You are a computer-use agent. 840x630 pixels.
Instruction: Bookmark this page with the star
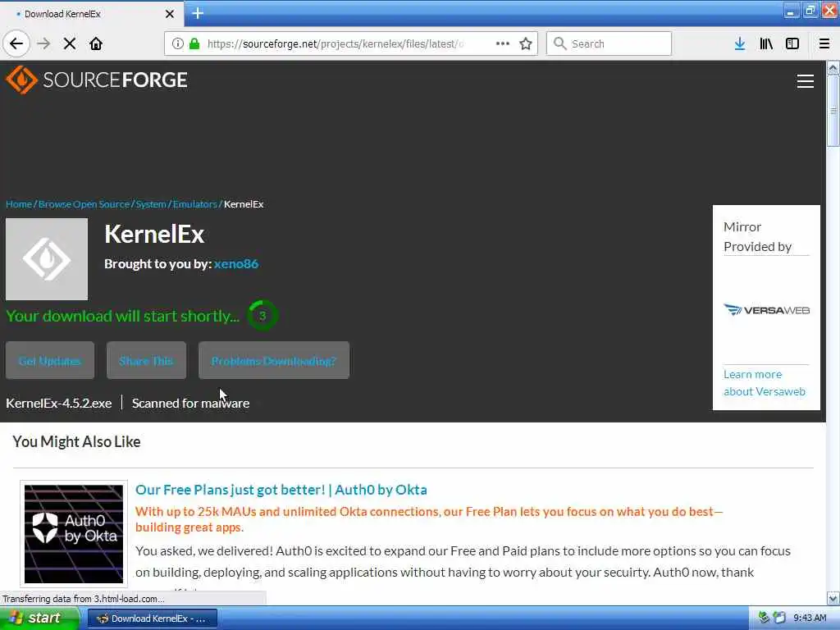coord(526,43)
